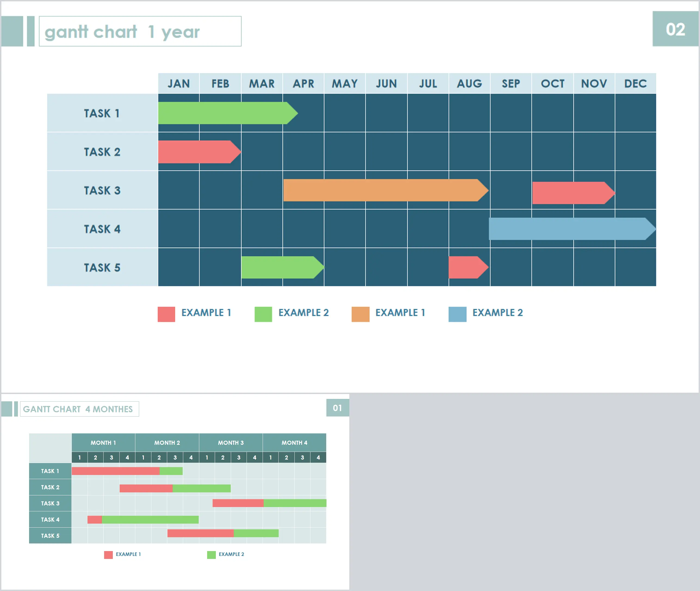Screen dimensions: 700x591
Task: Select TASK 1 row label in 4-month chart
Action: pyautogui.click(x=50, y=471)
